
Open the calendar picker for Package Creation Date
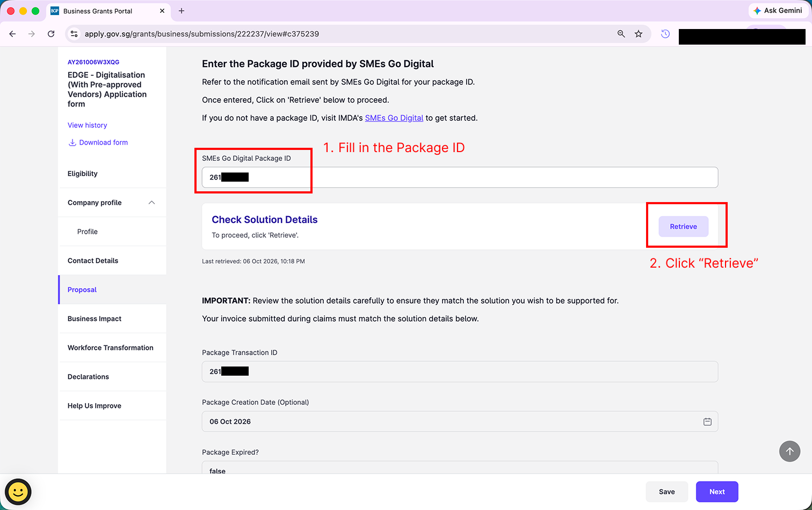707,422
